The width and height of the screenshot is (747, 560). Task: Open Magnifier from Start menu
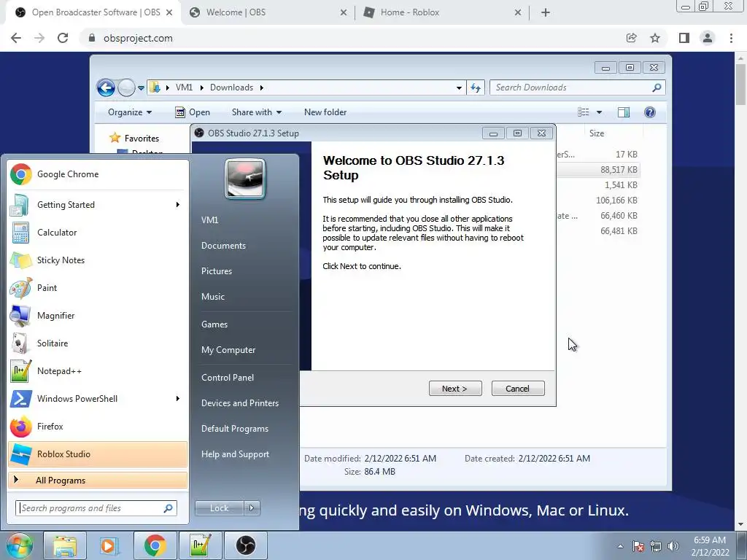click(x=98, y=315)
